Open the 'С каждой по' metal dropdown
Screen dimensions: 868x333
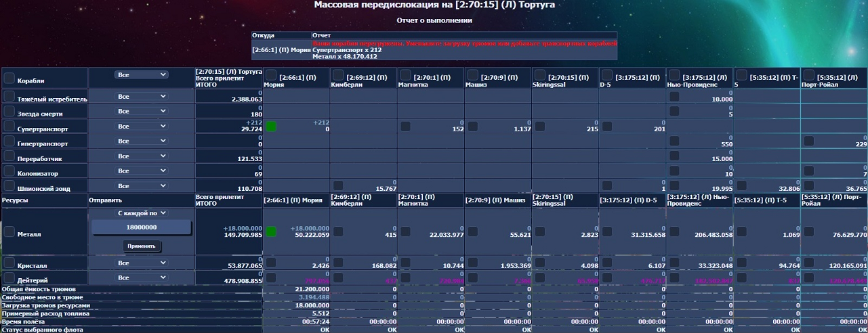pyautogui.click(x=141, y=213)
